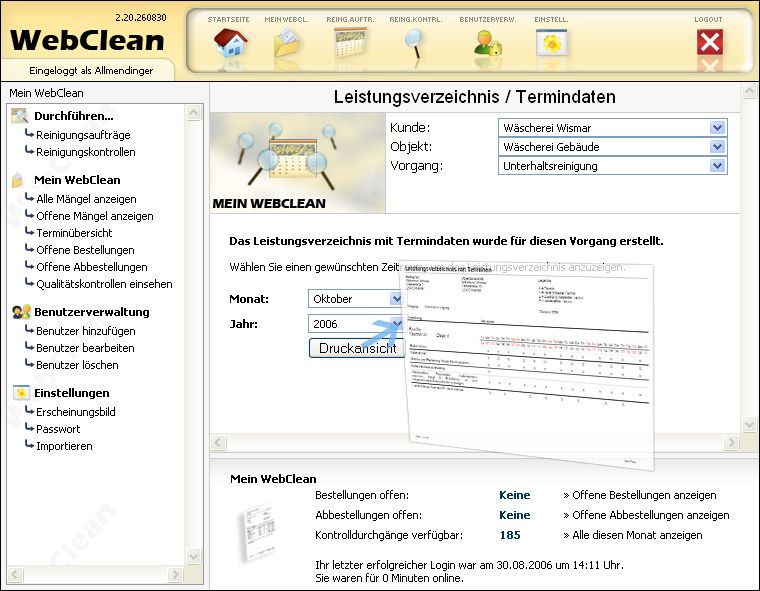
Task: Click the Leistungsverzeichnis preview page thumbnail
Action: pyautogui.click(x=528, y=364)
